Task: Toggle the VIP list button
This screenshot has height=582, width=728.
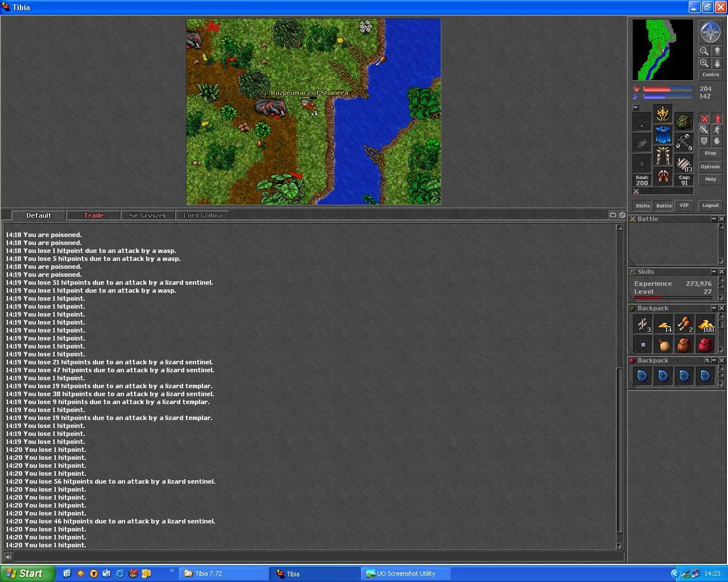Action: coord(684,206)
